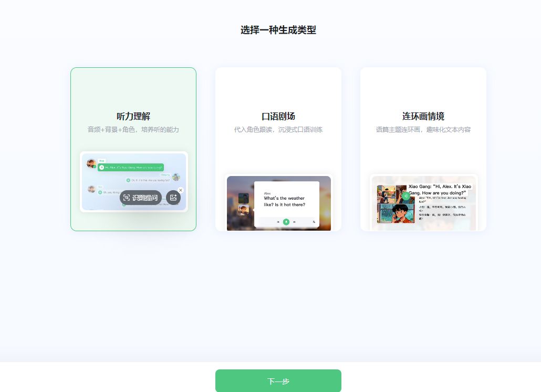
Task: Click subtitle 音频+背景+角色，培养听的能力
Action: click(x=133, y=129)
